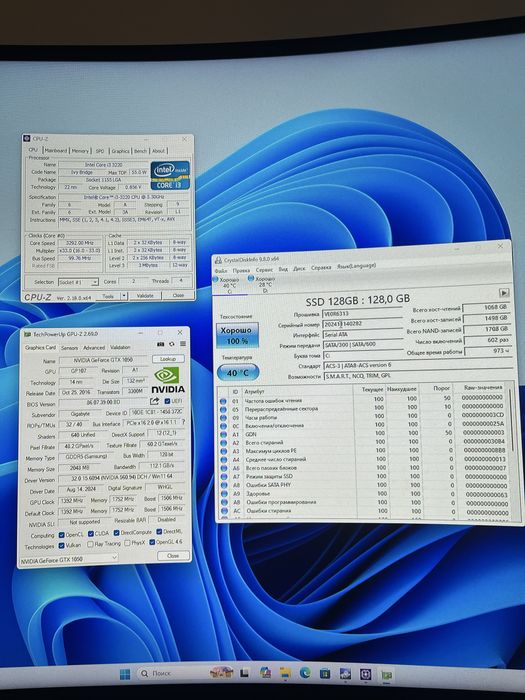Image resolution: width=525 pixels, height=700 pixels.
Task: Open GPU-Z screenshot camera icon
Action: [x=161, y=344]
